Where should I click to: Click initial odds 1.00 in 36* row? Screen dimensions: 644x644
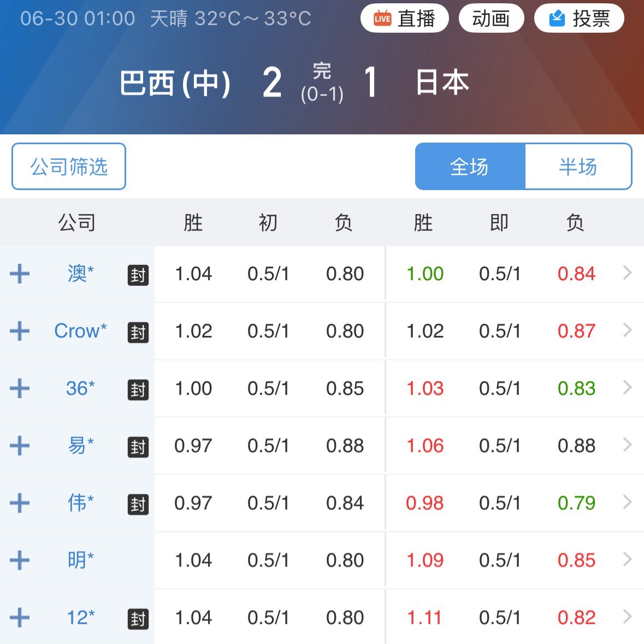tap(193, 388)
